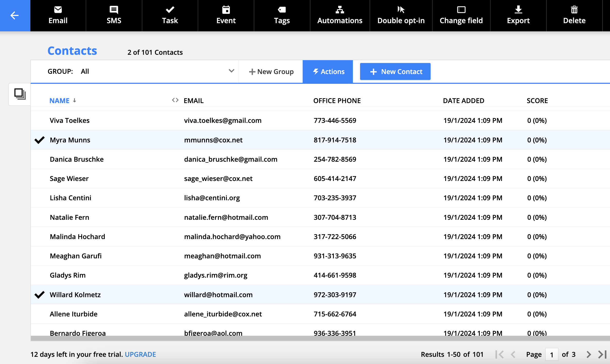The height and width of the screenshot is (364, 610).
Task: Open Automations for selected contacts
Action: (340, 15)
